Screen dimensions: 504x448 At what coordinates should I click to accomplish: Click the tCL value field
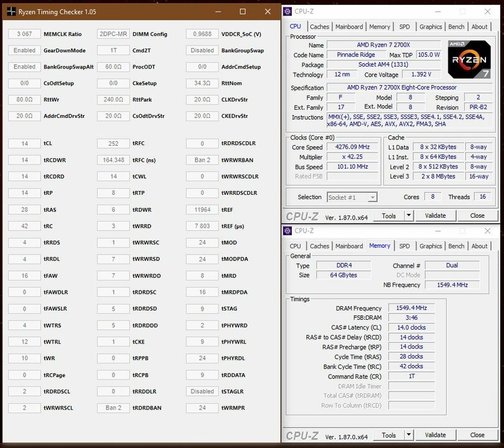(24, 144)
